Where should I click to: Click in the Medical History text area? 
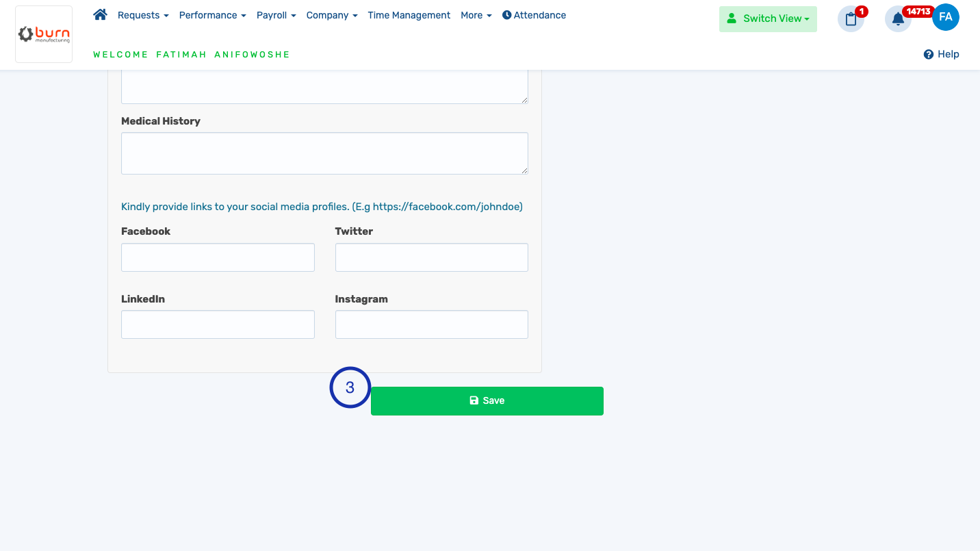tap(324, 153)
